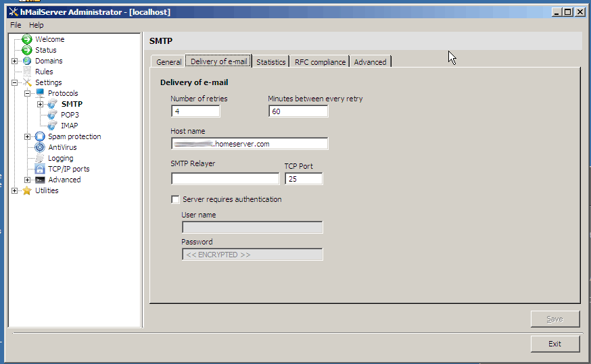This screenshot has width=591, height=364.
Task: Click the Logging icon
Action: tap(40, 158)
